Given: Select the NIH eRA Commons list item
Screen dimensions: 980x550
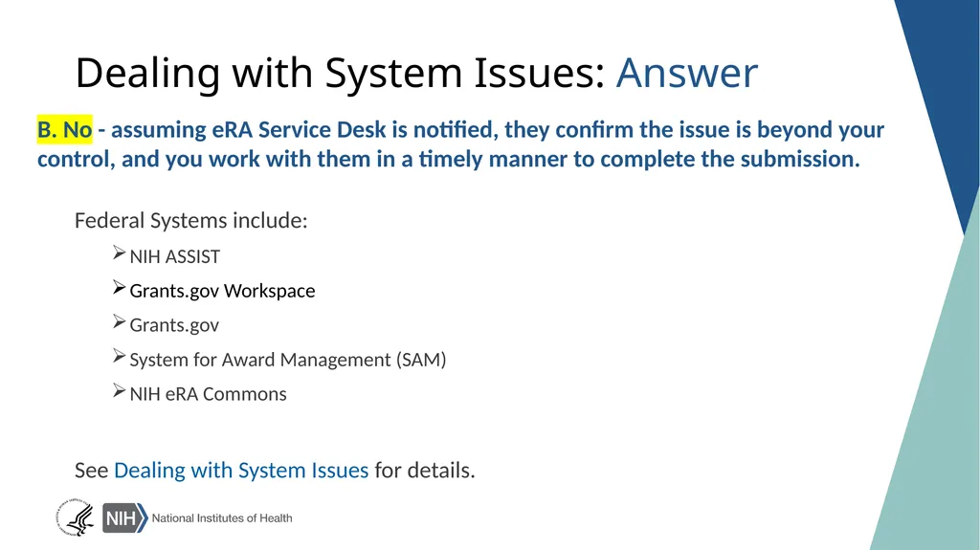Looking at the screenshot, I should 208,394.
